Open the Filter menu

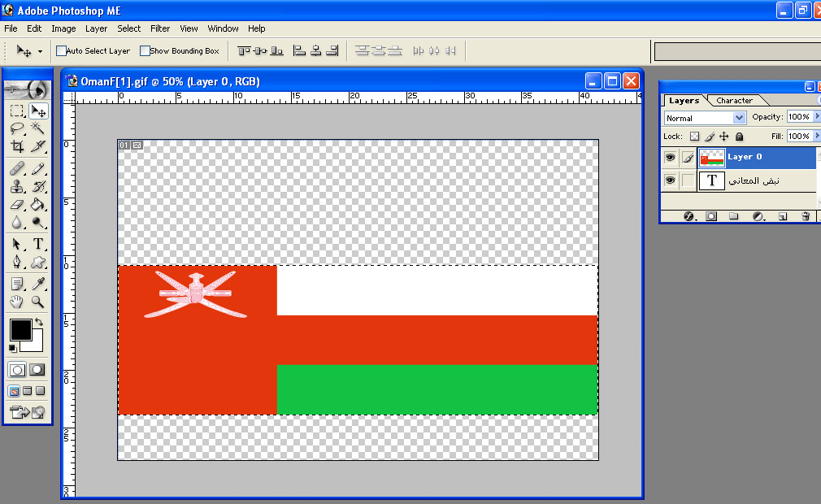click(160, 28)
